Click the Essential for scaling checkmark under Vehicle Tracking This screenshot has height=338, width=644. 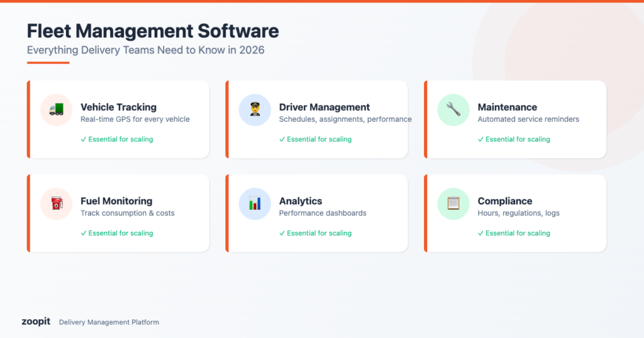(x=84, y=139)
